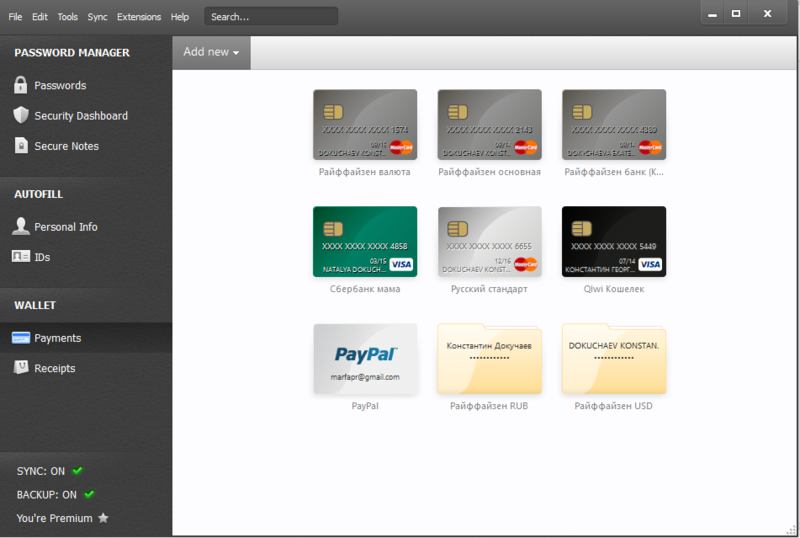Click the Receipts shopping bag icon
Viewport: 800px width, 538px height.
tap(21, 367)
